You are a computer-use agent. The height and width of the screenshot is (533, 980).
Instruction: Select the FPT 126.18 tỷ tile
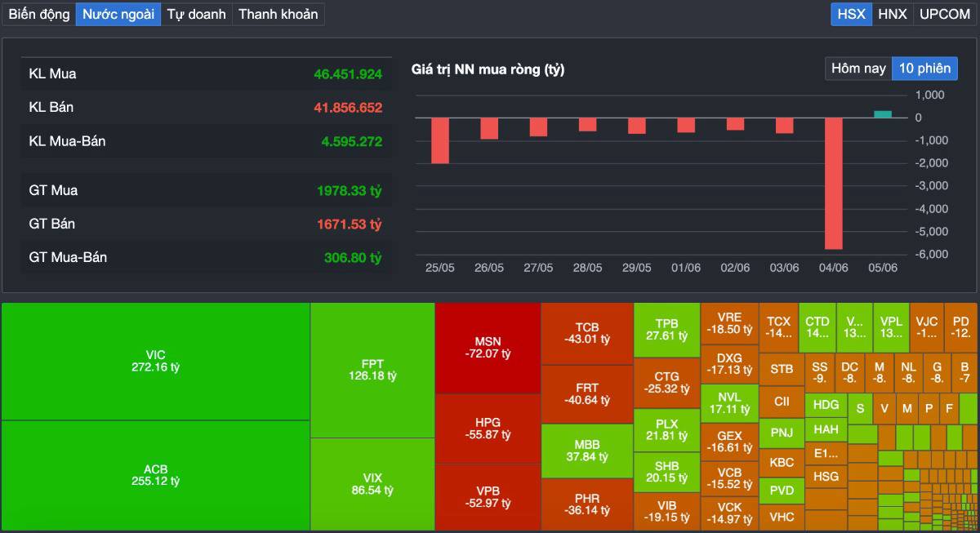372,370
